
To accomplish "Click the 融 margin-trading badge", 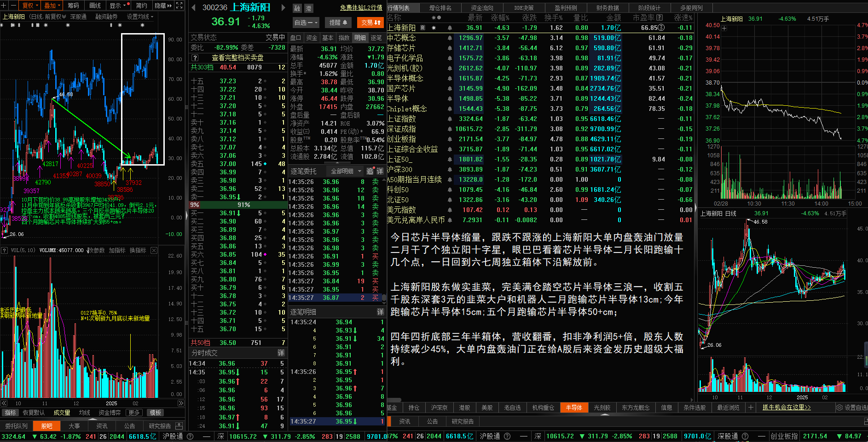I will pos(297,8).
